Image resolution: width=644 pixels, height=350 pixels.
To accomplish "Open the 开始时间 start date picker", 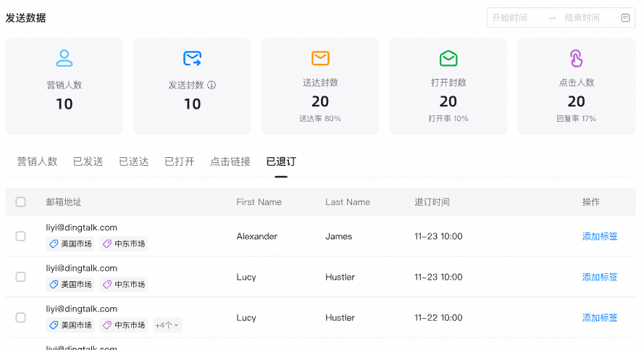I will click(510, 18).
